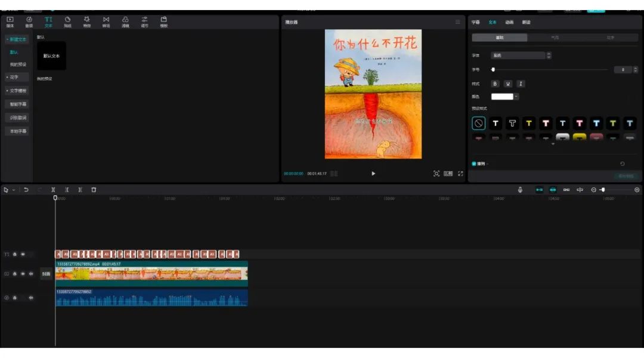Open 本地字幕 local subtitles in the sidebar

(17, 131)
